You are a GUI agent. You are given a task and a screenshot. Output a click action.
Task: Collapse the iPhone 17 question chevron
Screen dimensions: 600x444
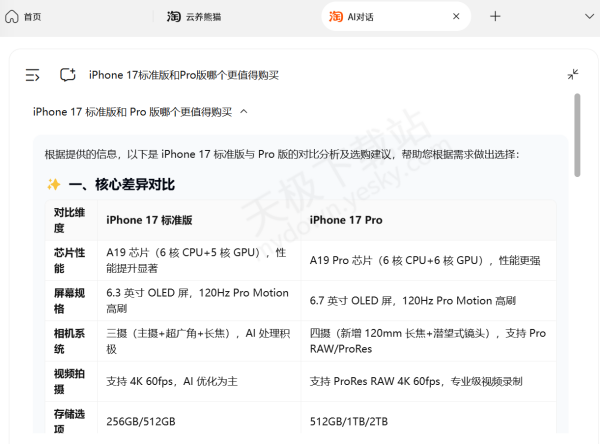244,111
